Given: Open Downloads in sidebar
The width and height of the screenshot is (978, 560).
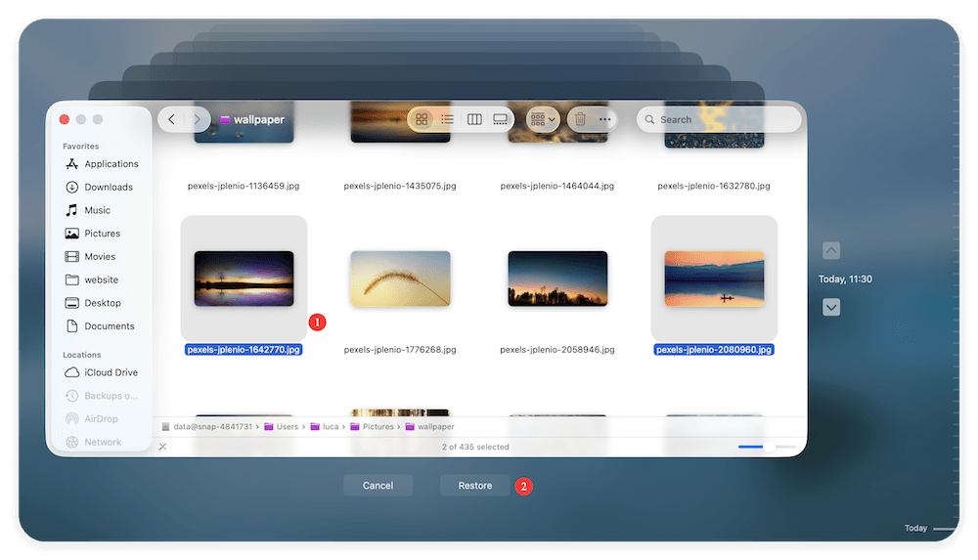Looking at the screenshot, I should click(x=100, y=187).
